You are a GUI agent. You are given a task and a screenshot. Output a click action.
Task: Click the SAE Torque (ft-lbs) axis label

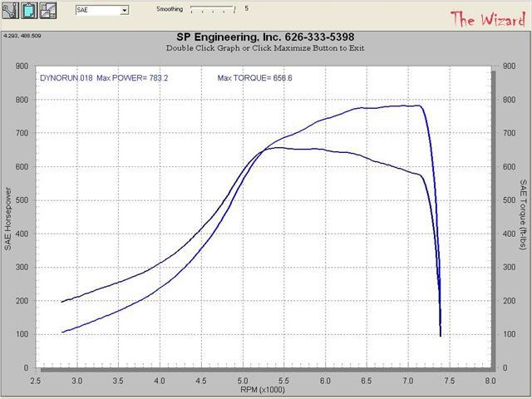pos(524,218)
